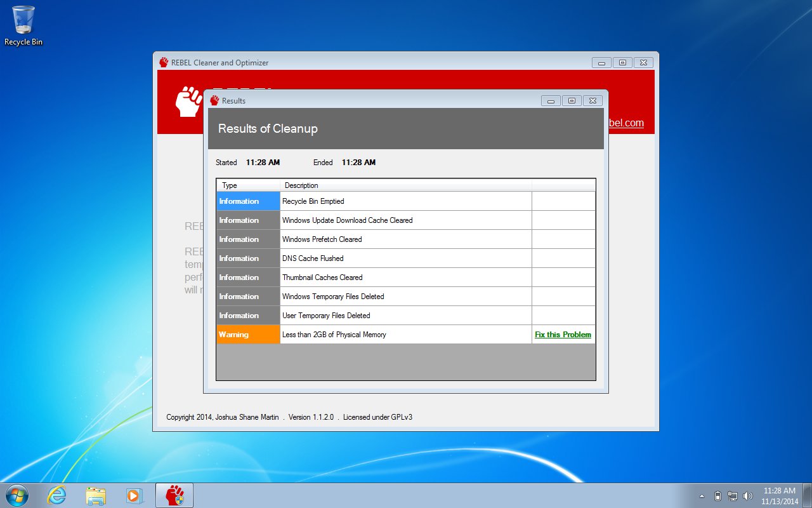Select the DNS Cache Flushed entry

tap(381, 258)
